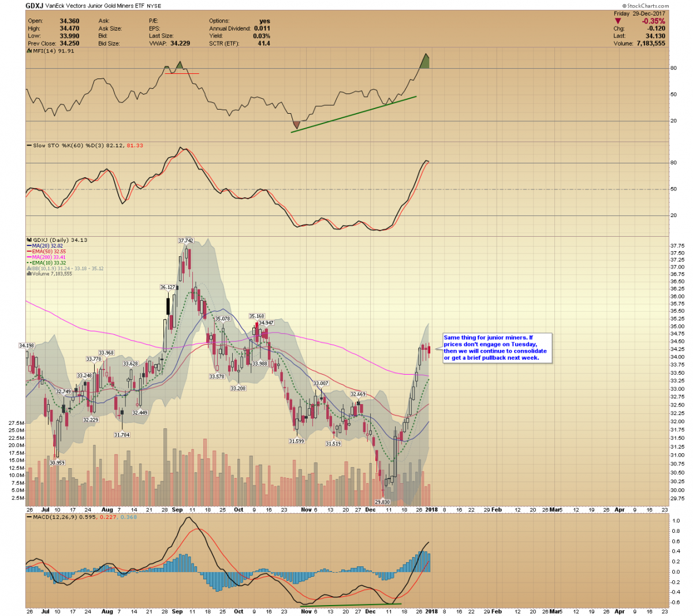Image resolution: width=693 pixels, height=616 pixels.
Task: Click the 37.742 price high label
Action: [x=185, y=240]
